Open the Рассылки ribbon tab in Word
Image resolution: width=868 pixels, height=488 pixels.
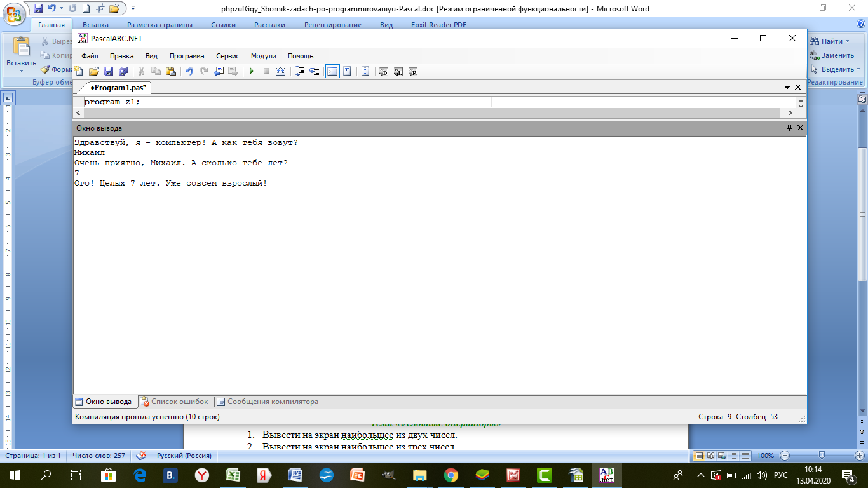coord(269,25)
